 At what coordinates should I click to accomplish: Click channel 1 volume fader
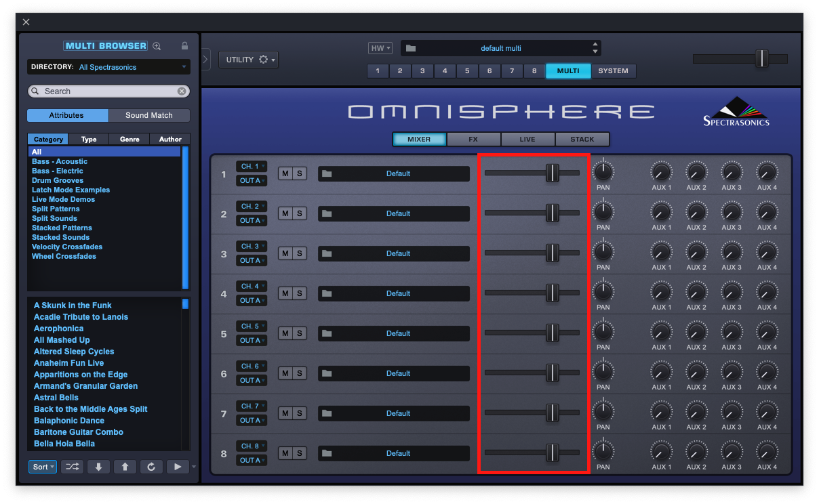pyautogui.click(x=532, y=173)
